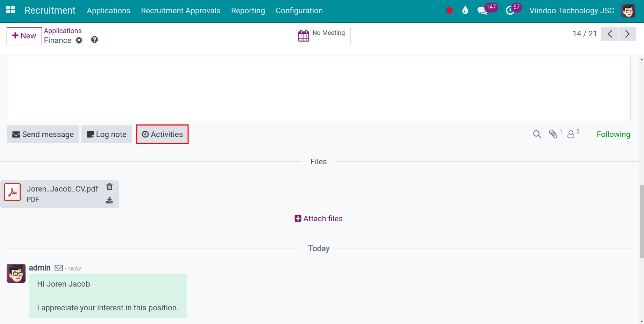Open the Configuration menu
This screenshot has width=644, height=324.
(x=299, y=10)
